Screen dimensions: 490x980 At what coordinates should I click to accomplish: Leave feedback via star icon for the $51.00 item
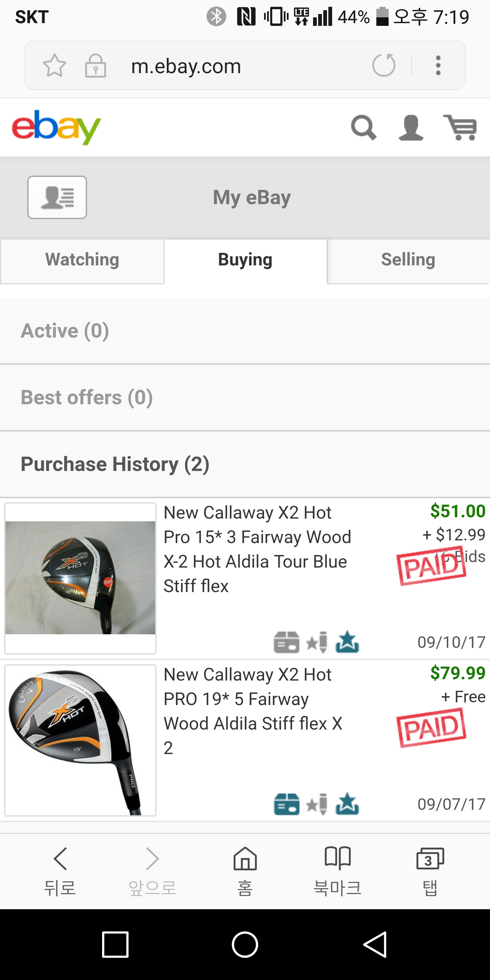click(317, 642)
